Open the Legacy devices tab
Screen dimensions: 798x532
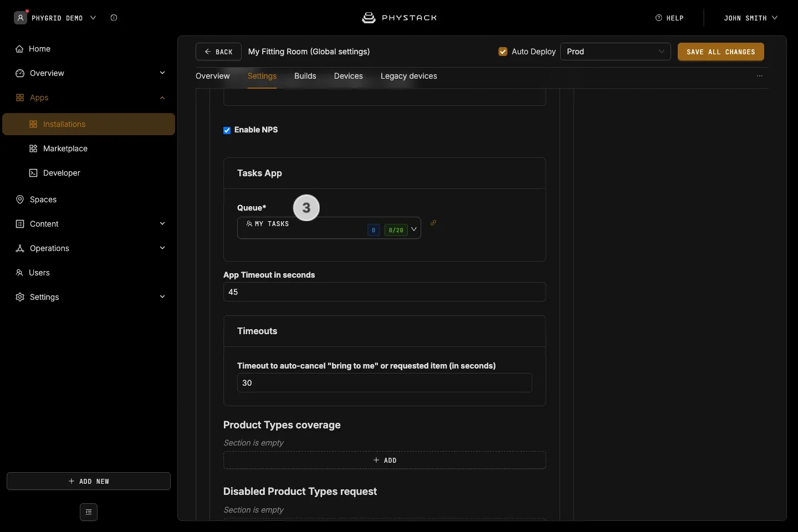coord(409,76)
